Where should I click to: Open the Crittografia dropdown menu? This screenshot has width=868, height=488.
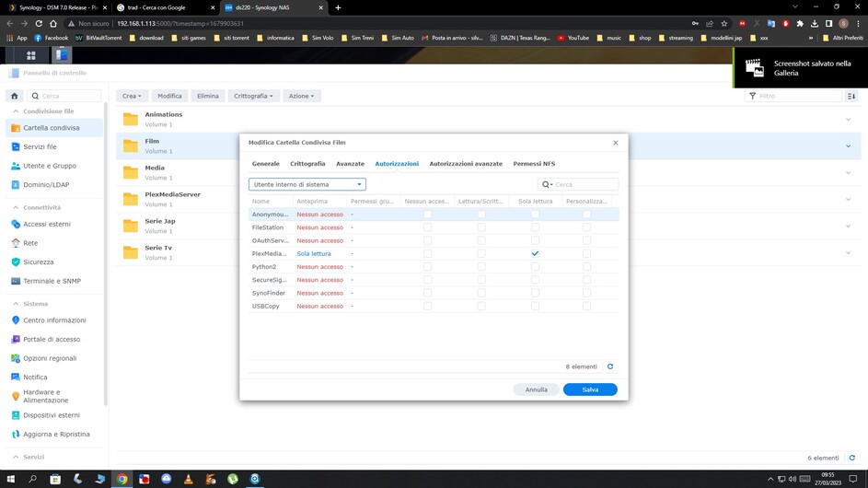click(x=253, y=96)
